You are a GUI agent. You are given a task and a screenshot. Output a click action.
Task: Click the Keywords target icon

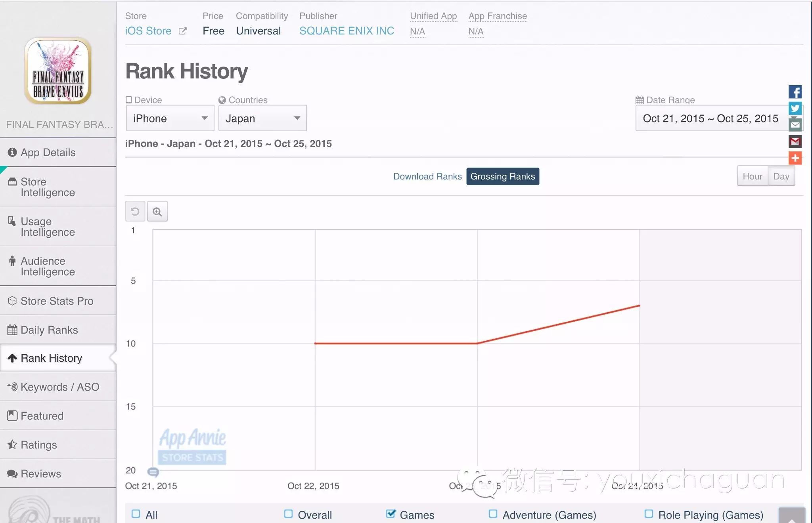click(x=12, y=387)
